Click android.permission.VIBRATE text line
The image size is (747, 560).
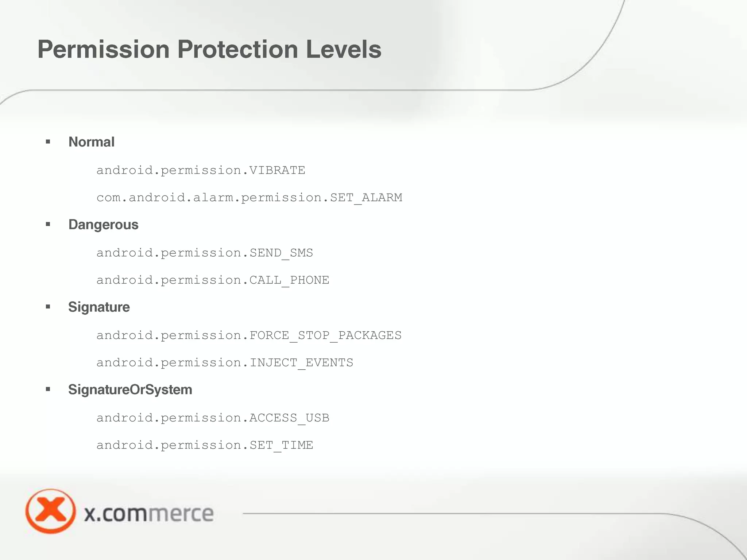point(201,170)
